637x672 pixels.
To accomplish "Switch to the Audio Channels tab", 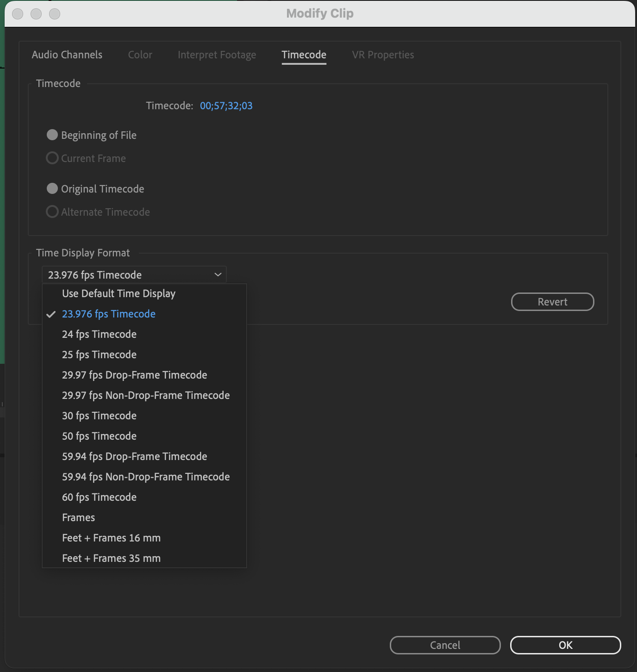I will pyautogui.click(x=67, y=55).
